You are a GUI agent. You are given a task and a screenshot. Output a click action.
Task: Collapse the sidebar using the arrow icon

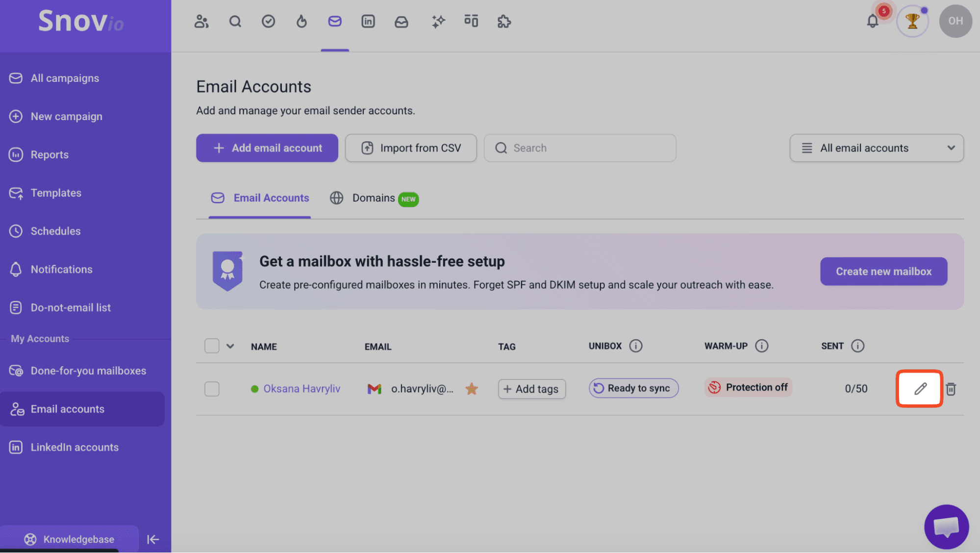[x=153, y=539]
